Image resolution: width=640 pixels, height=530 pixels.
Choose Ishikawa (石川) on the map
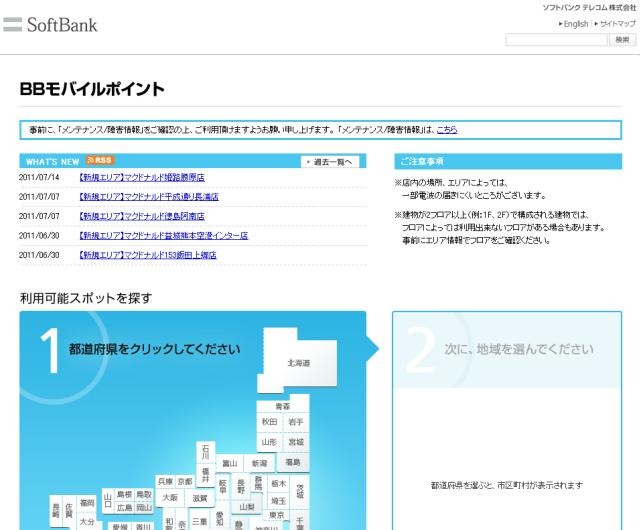pyautogui.click(x=205, y=451)
